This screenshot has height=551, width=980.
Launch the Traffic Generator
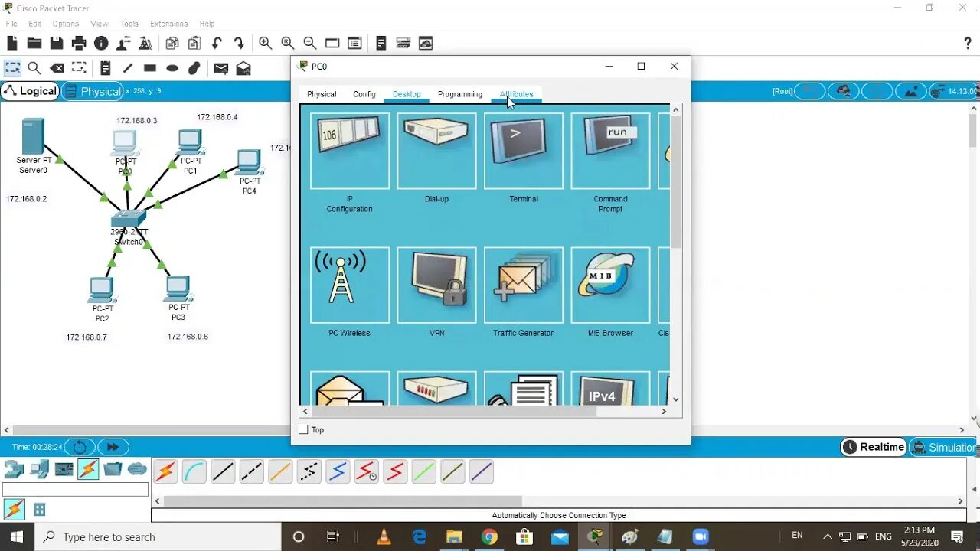click(524, 285)
